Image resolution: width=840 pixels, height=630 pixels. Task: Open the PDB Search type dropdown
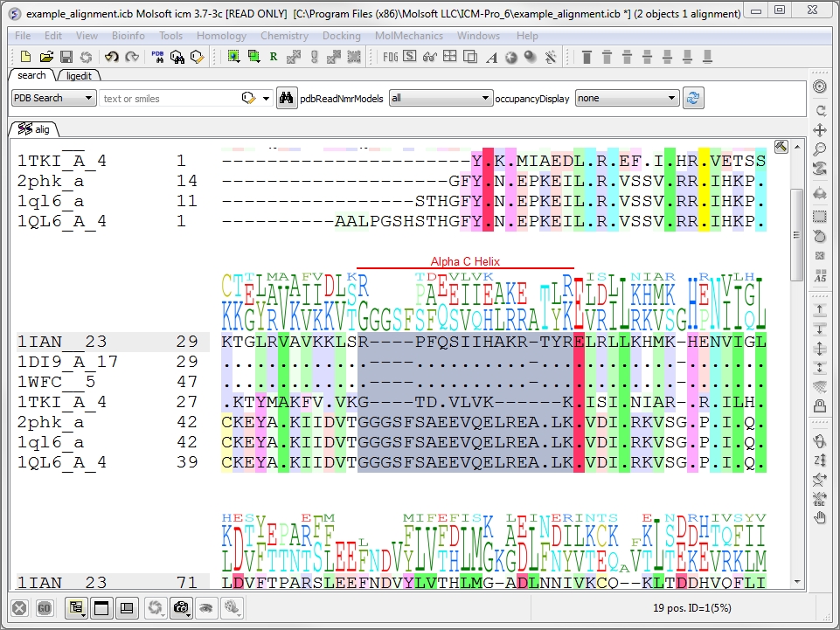pyautogui.click(x=53, y=98)
